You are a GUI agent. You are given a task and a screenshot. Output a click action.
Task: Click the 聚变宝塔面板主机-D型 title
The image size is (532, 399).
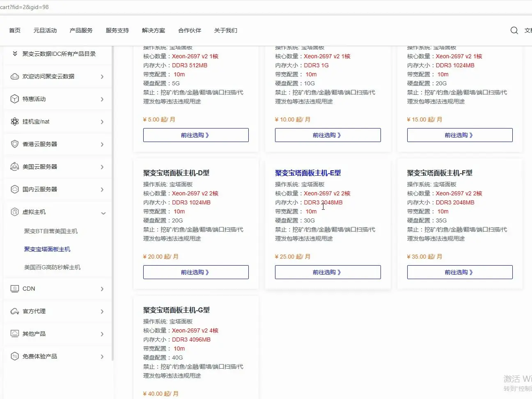click(x=176, y=173)
